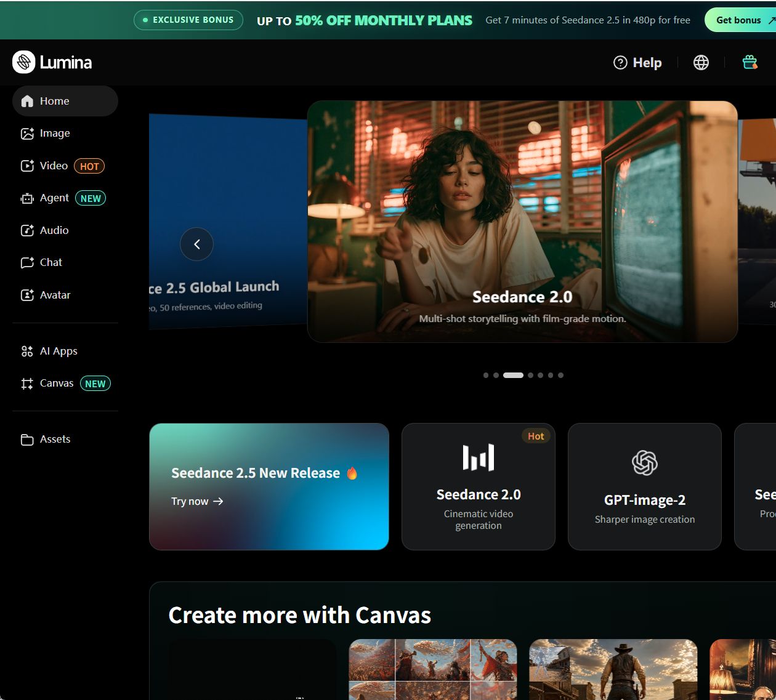Open the Seedance 2.0 cinematic video card
This screenshot has width=776, height=700.
tap(479, 486)
